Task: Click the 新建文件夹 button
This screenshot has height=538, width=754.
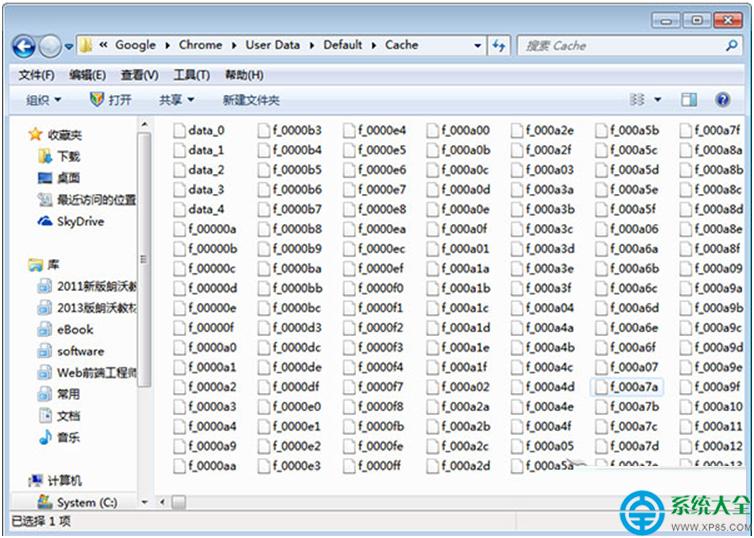Action: 251,100
